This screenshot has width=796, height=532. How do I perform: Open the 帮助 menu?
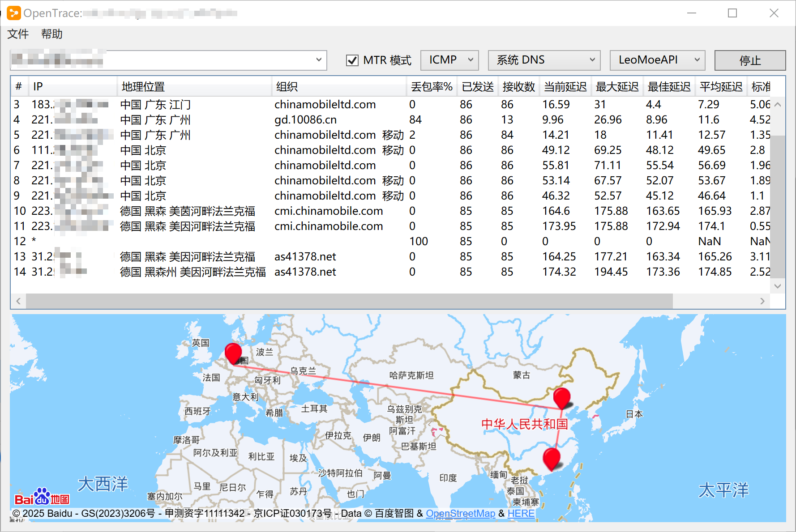click(x=51, y=34)
